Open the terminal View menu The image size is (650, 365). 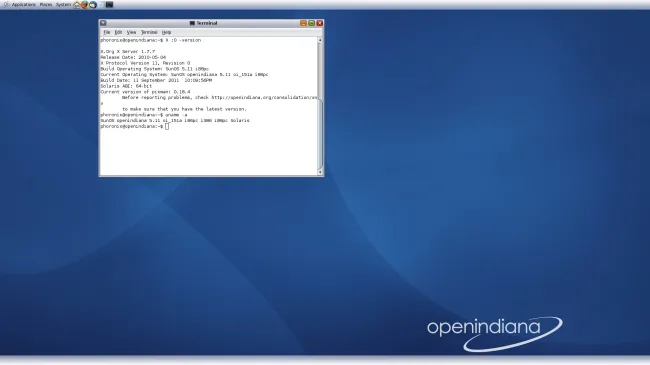pos(131,32)
